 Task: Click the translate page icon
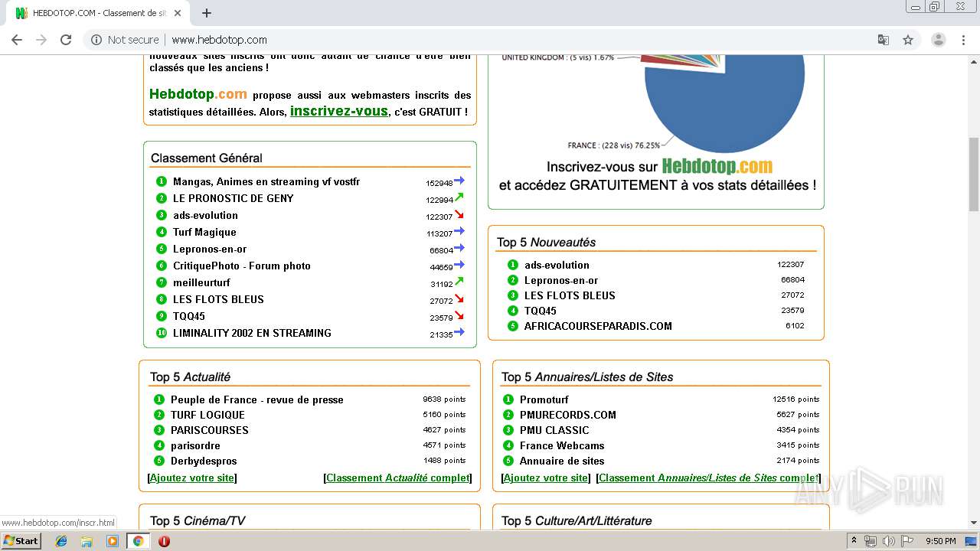(x=883, y=40)
